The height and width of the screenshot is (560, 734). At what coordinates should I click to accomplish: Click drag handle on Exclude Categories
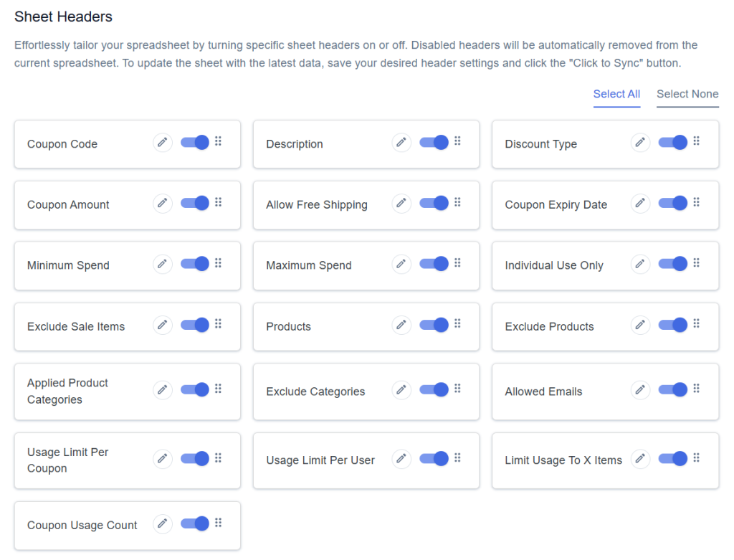(x=457, y=388)
